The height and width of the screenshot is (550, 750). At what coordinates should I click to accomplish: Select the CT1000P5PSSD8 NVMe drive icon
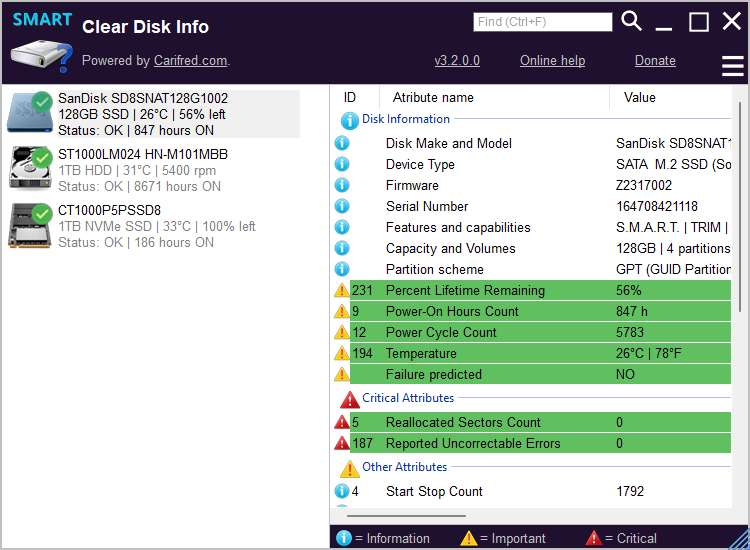[30, 226]
